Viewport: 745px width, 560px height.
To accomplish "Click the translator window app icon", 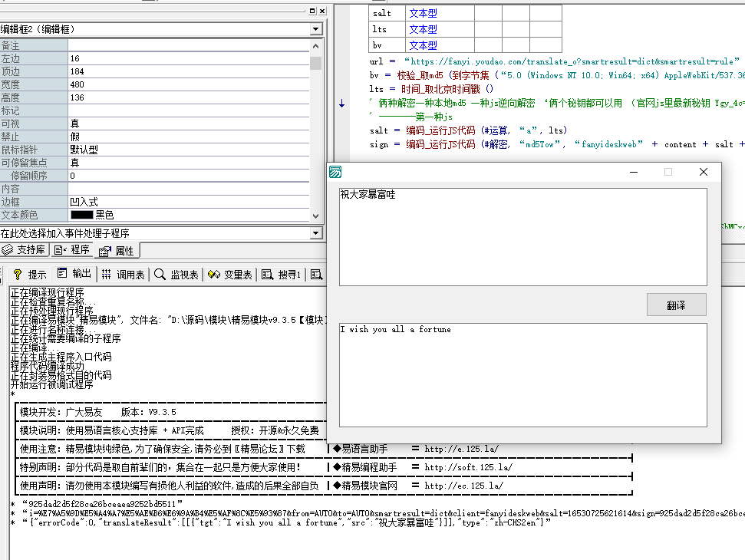I will click(335, 172).
